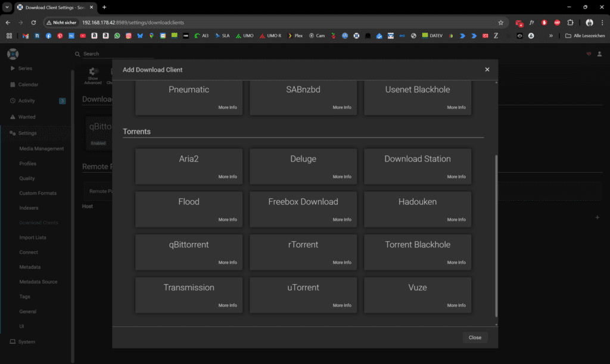Viewport: 610px width, 364px height.
Task: Open the Pinterest bookmark icon
Action: 60,36
